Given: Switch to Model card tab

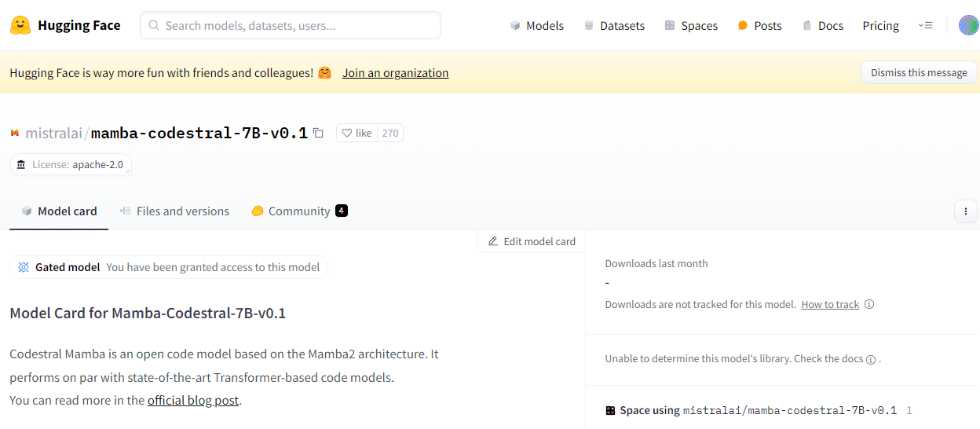Looking at the screenshot, I should tap(59, 211).
